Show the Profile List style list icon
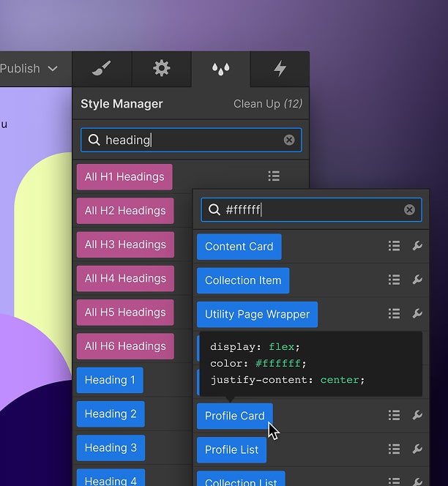 point(394,449)
